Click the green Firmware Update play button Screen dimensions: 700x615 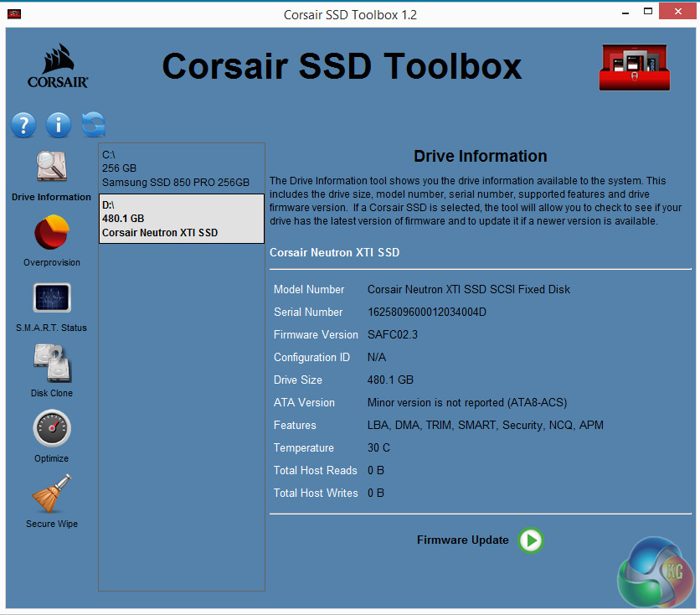530,540
